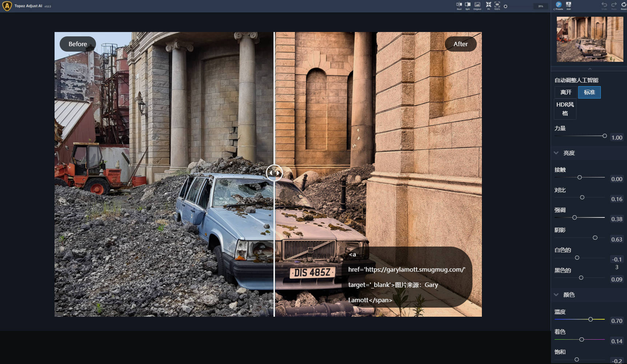
Task: Click the 阴影 value field 0.63
Action: point(617,240)
